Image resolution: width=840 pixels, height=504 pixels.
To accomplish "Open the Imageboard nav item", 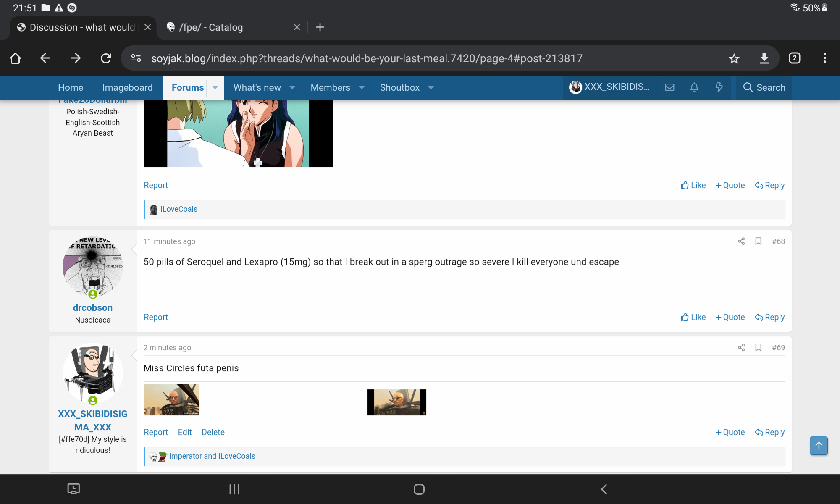I will tap(127, 87).
